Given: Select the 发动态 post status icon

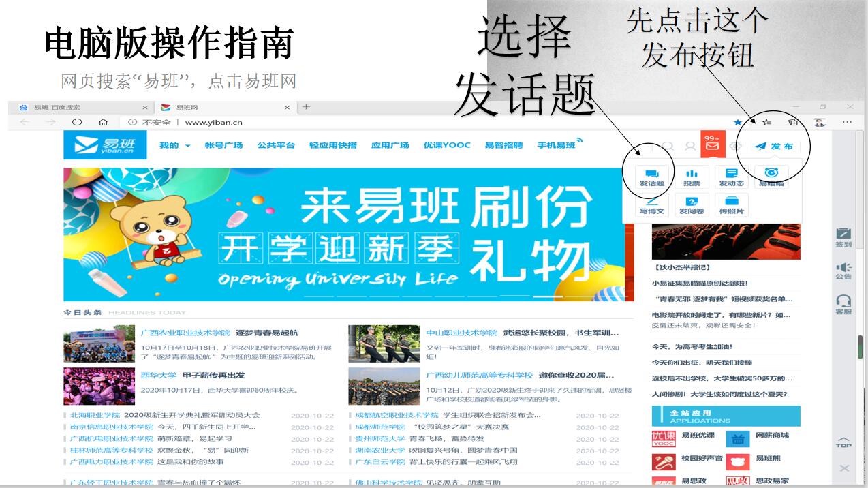Looking at the screenshot, I should pyautogui.click(x=731, y=177).
